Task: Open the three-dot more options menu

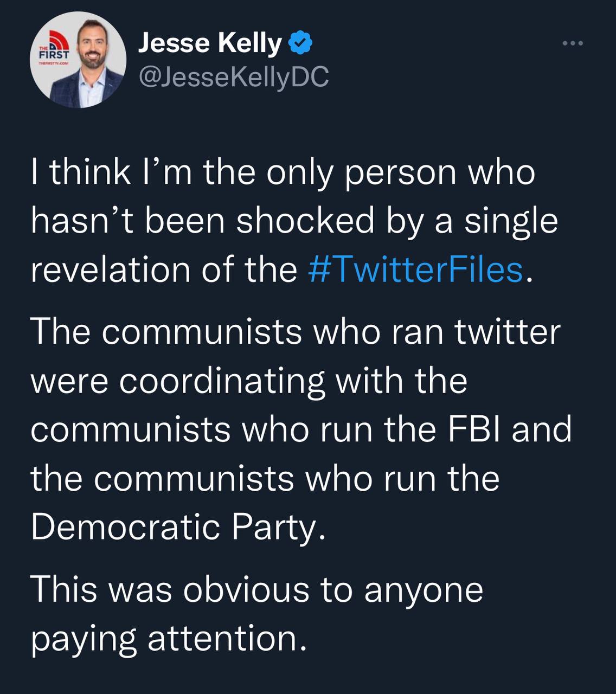Action: [x=573, y=43]
